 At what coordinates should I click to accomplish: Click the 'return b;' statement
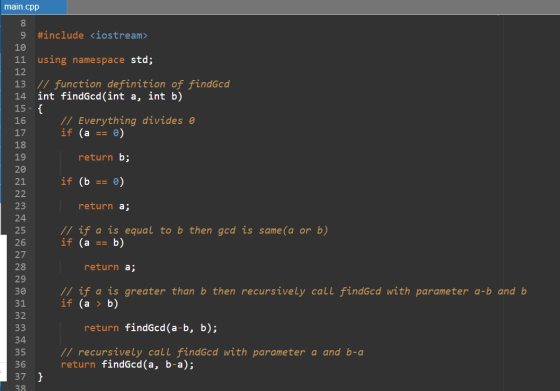(x=104, y=157)
